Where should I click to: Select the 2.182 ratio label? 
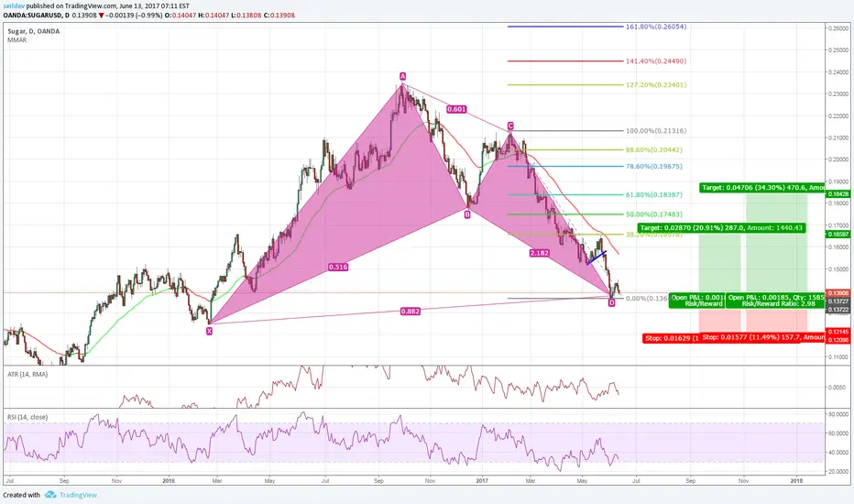pos(539,253)
